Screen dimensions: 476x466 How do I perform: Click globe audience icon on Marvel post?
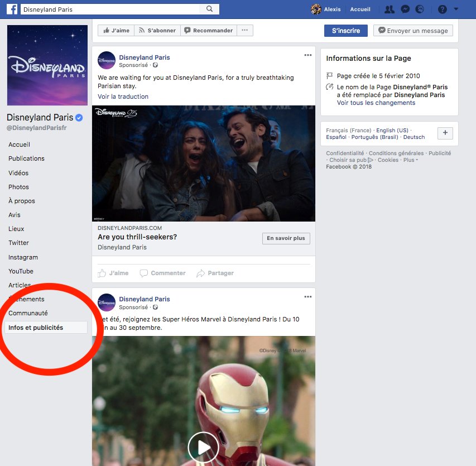[x=155, y=308]
